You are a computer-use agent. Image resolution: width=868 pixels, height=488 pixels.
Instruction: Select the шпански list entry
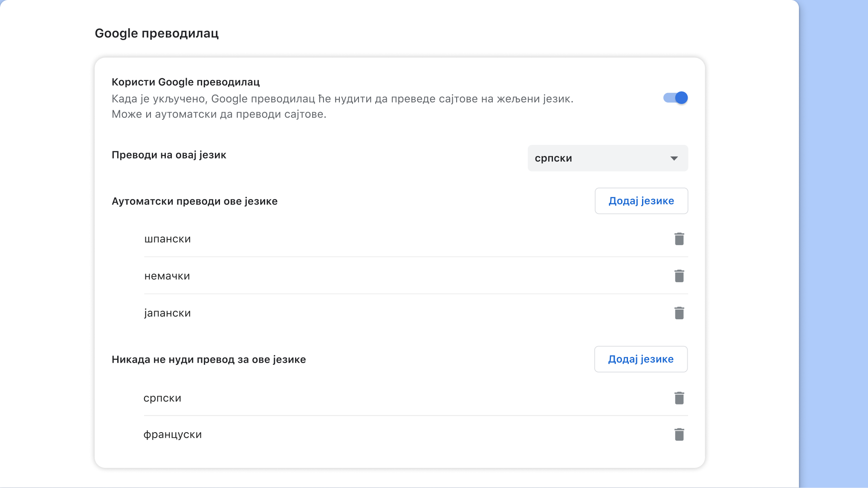click(x=168, y=239)
